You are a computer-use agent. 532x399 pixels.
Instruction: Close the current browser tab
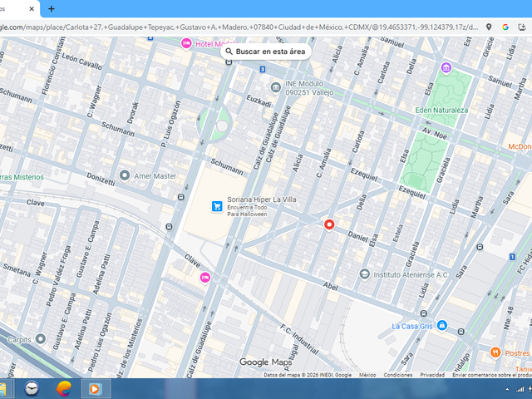(x=32, y=9)
